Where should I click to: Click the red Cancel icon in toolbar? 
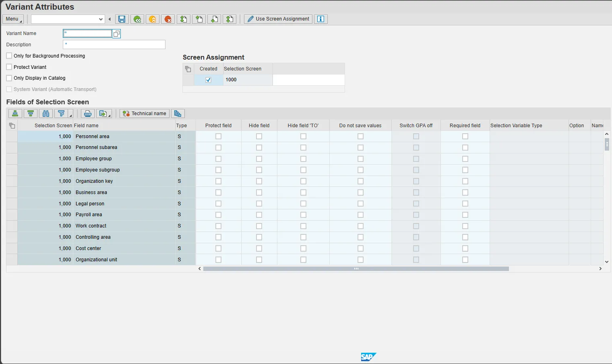[x=168, y=19]
